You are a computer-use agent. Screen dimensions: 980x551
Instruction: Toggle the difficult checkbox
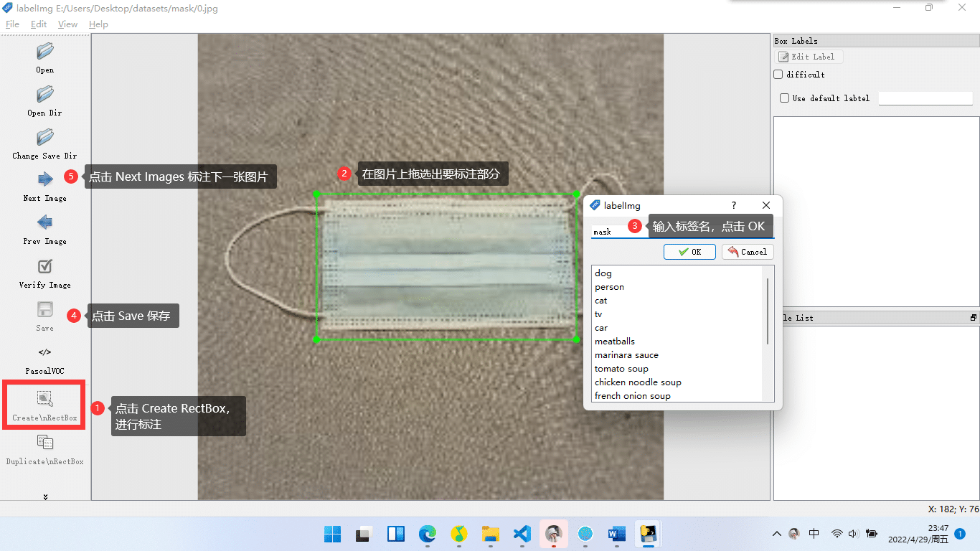[778, 75]
